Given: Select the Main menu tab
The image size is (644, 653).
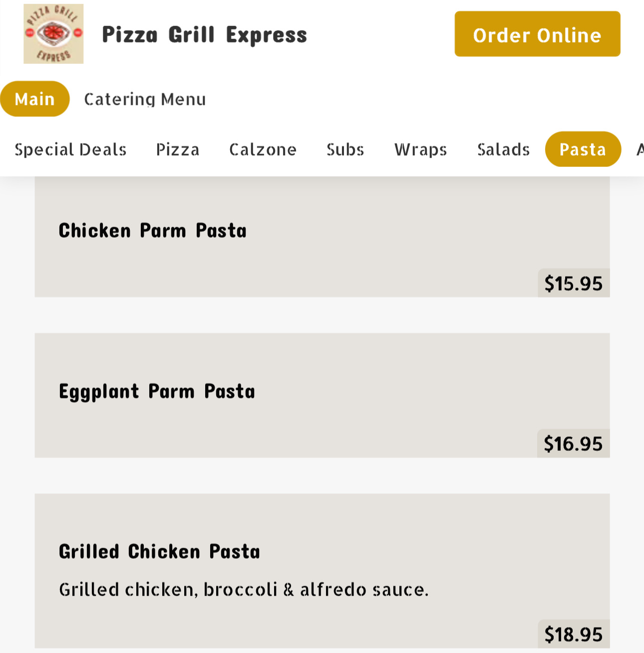Looking at the screenshot, I should pos(34,99).
